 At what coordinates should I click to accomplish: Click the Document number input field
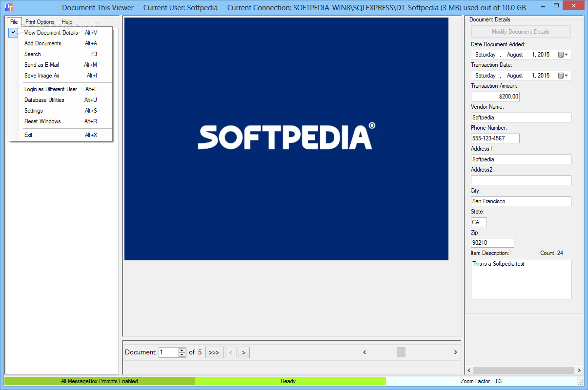168,352
